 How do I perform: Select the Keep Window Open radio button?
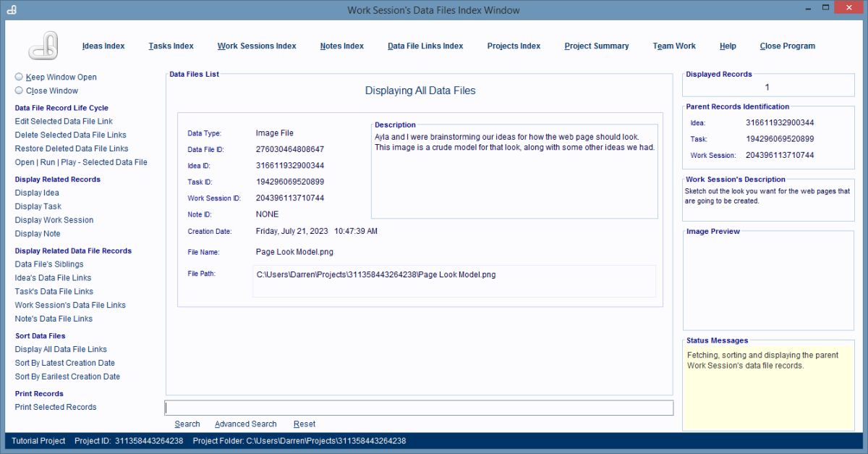pyautogui.click(x=19, y=76)
